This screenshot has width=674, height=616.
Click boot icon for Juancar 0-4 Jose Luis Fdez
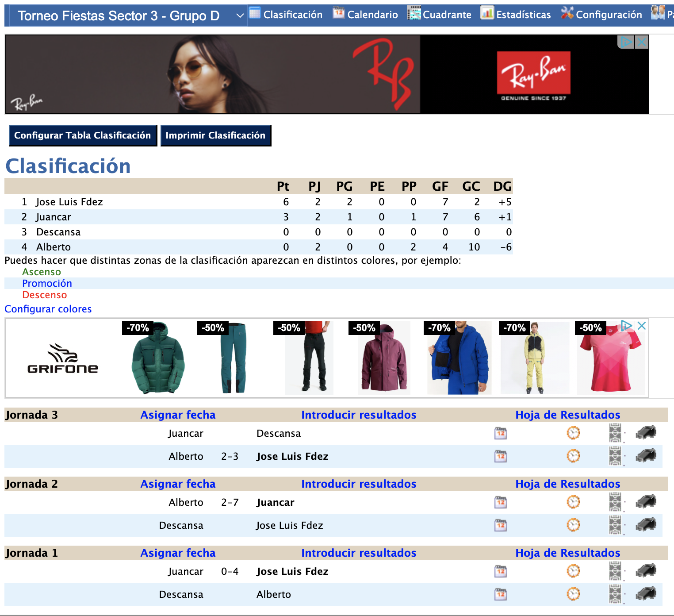coord(646,570)
